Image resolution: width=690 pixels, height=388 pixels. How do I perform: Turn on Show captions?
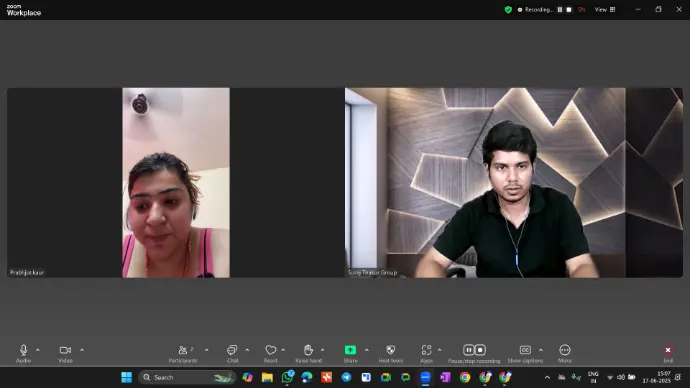tap(525, 354)
